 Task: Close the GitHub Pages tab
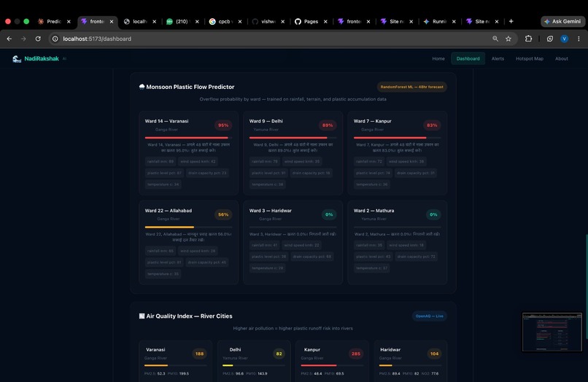coord(325,22)
